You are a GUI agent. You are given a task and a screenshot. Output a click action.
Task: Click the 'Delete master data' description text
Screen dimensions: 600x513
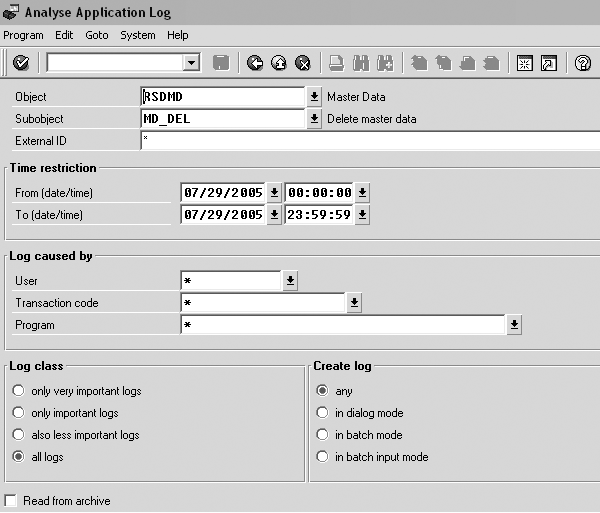[x=372, y=119]
